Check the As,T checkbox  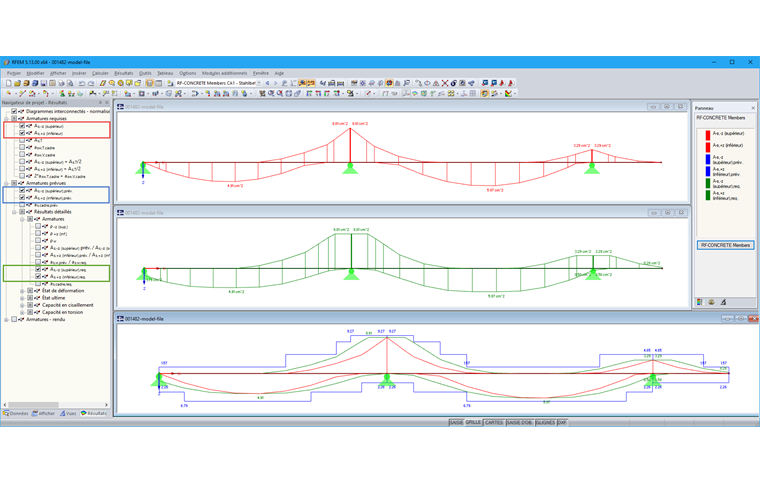point(22,140)
